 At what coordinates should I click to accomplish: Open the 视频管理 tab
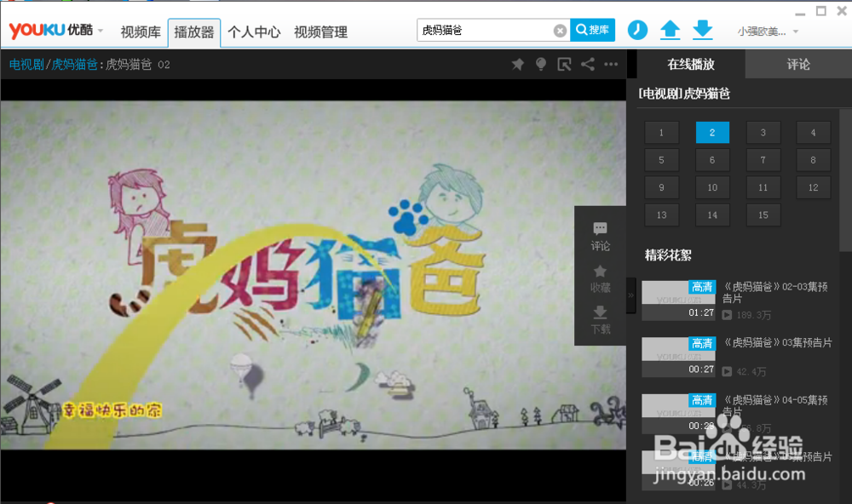click(x=320, y=32)
